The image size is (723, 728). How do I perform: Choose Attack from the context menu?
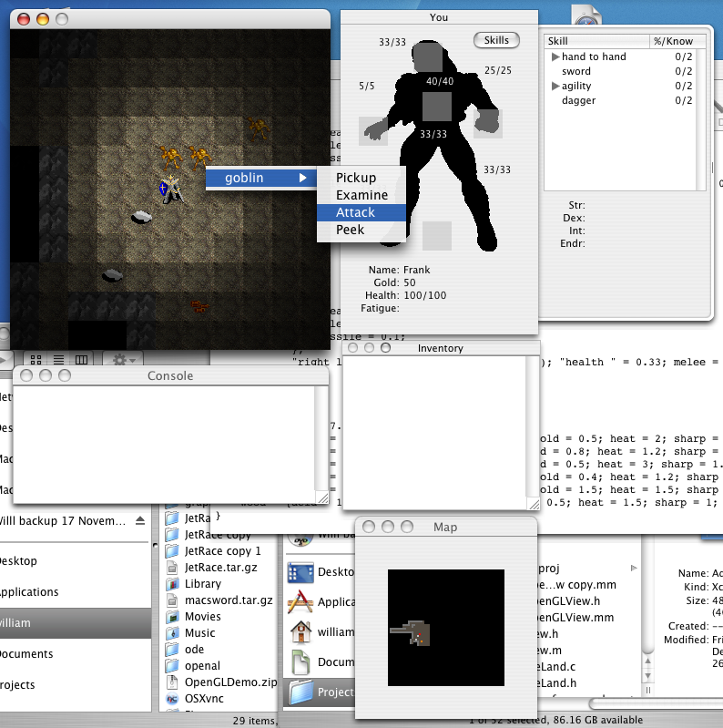tap(356, 212)
